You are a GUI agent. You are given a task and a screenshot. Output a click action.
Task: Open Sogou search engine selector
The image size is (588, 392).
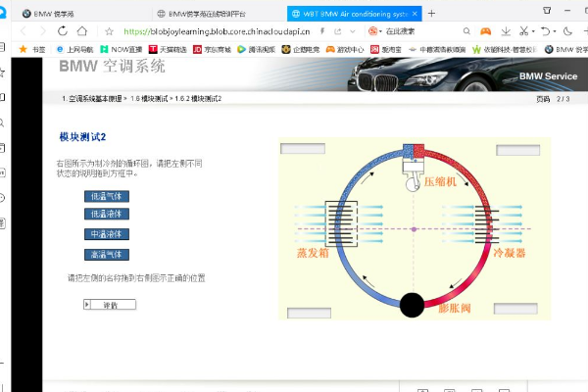pyautogui.click(x=374, y=31)
